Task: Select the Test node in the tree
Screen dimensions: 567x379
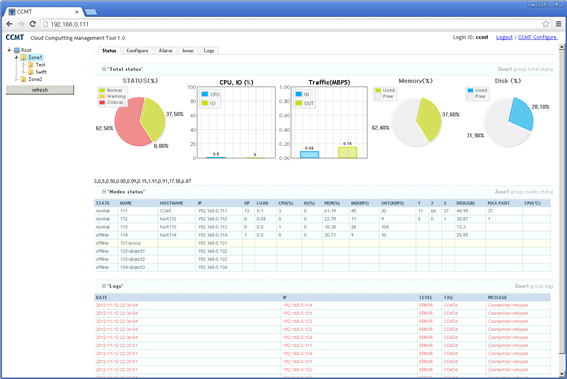Action: 40,65
